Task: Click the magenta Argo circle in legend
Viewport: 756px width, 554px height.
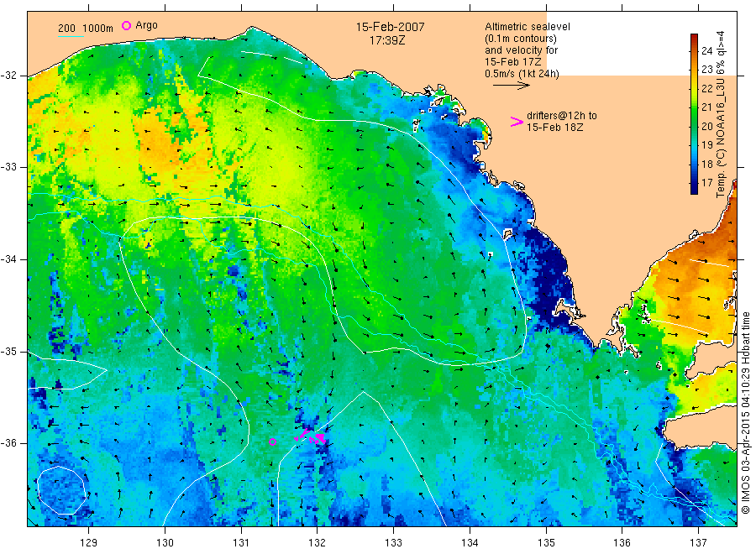Action: pyautogui.click(x=126, y=25)
